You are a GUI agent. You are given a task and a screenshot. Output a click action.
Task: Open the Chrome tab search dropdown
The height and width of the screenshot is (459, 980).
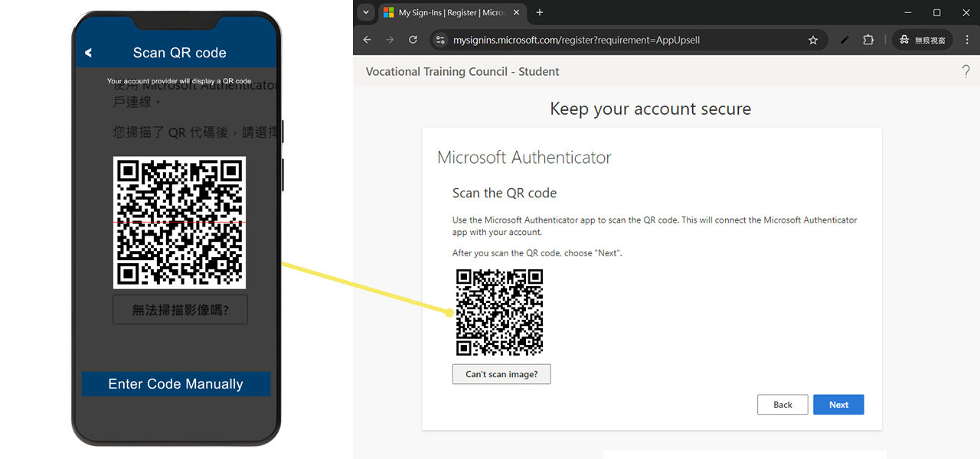pyautogui.click(x=366, y=12)
